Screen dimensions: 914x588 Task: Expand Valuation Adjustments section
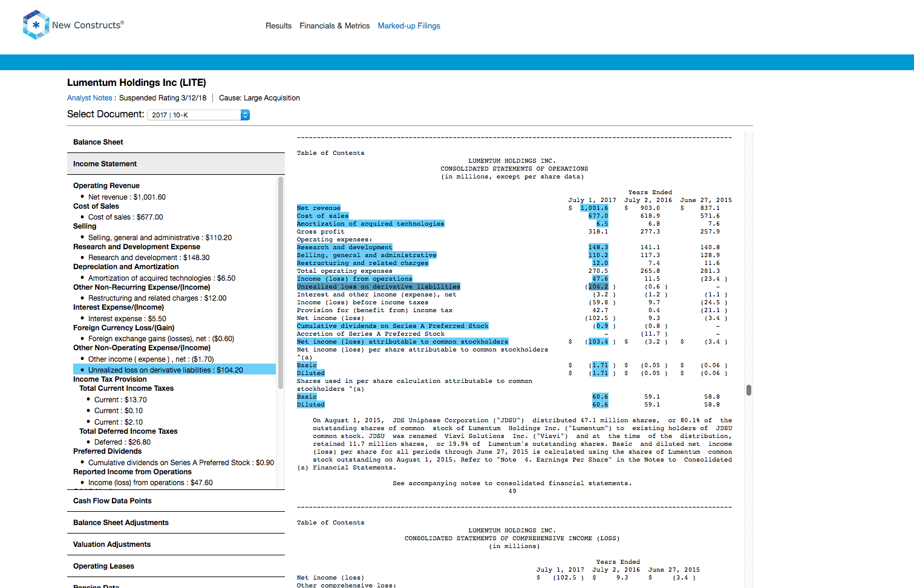[x=176, y=544]
